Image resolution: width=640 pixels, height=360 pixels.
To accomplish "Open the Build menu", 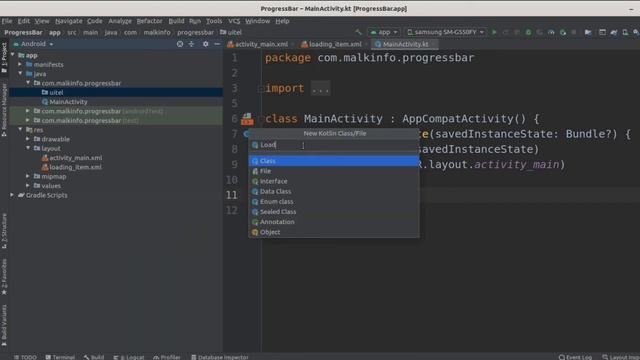I will (176, 21).
